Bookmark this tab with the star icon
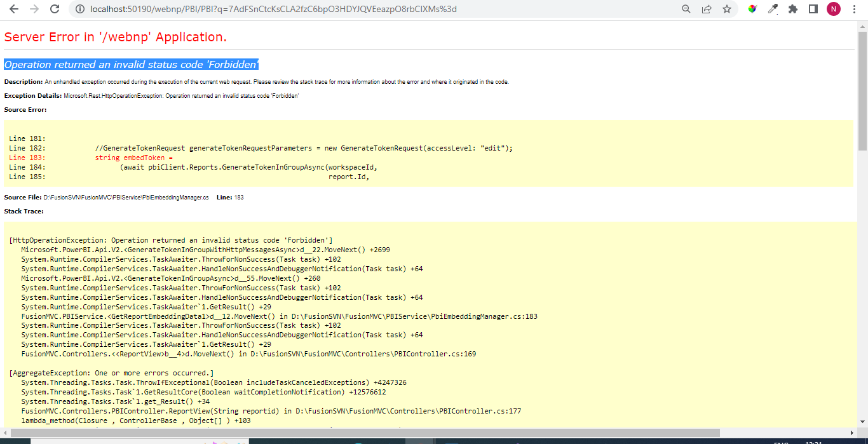 pyautogui.click(x=727, y=9)
